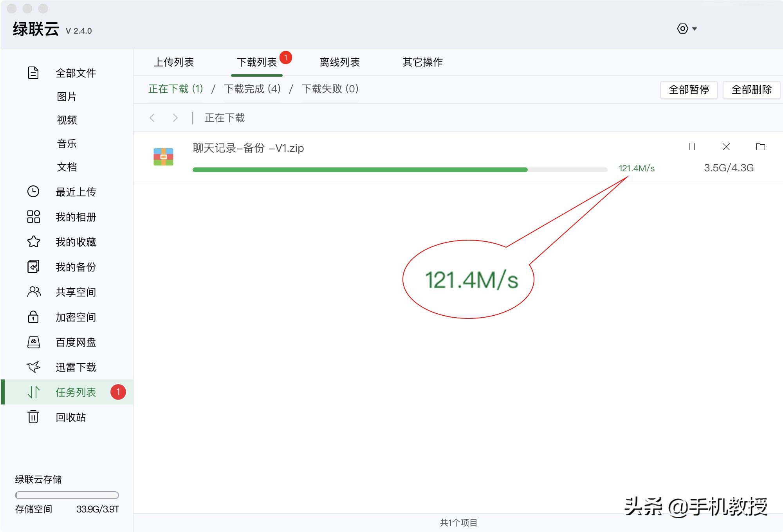The image size is (783, 532).
Task: Navigate forward with right chevron
Action: [175, 118]
